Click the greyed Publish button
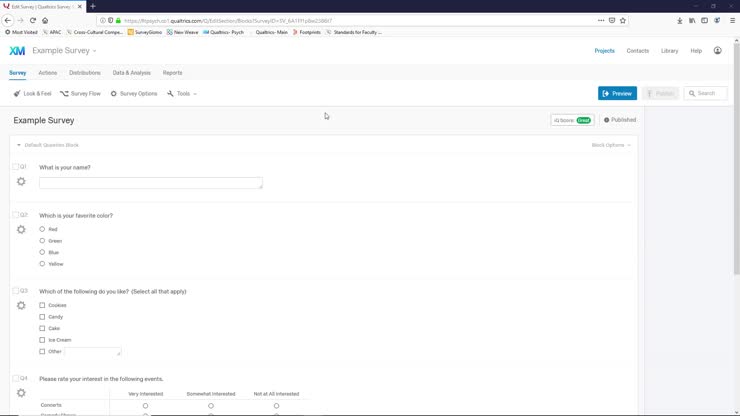 pos(660,93)
